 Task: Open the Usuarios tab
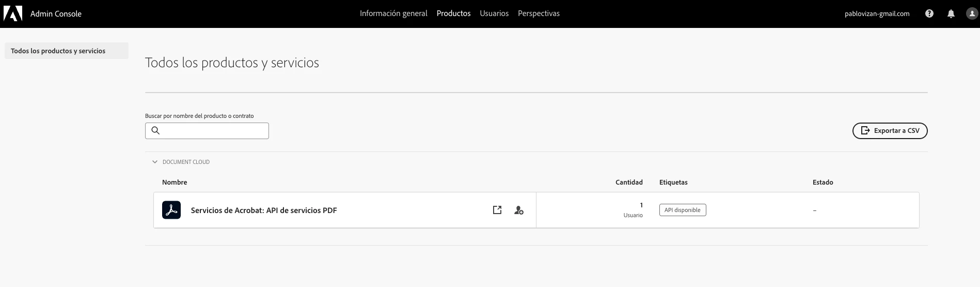(494, 13)
